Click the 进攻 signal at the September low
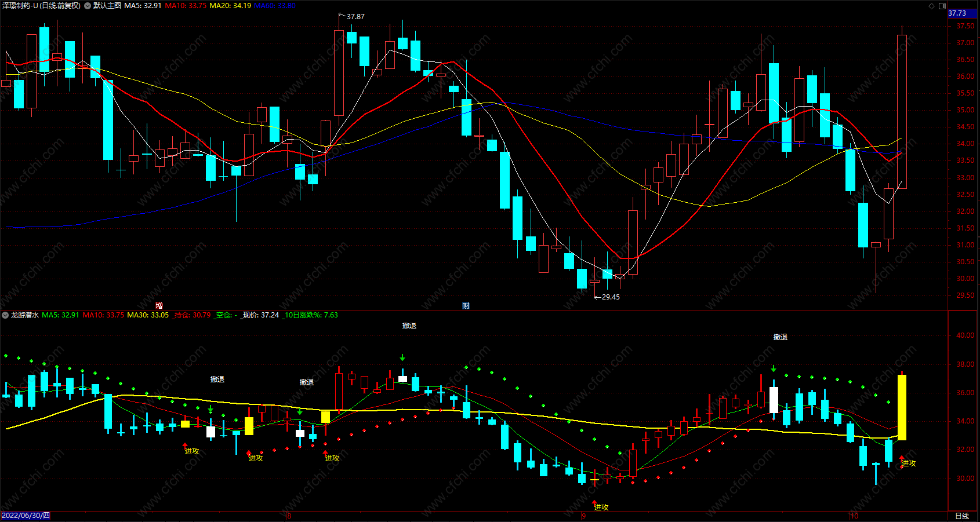Screen dimensions: 980x522 click(601, 507)
